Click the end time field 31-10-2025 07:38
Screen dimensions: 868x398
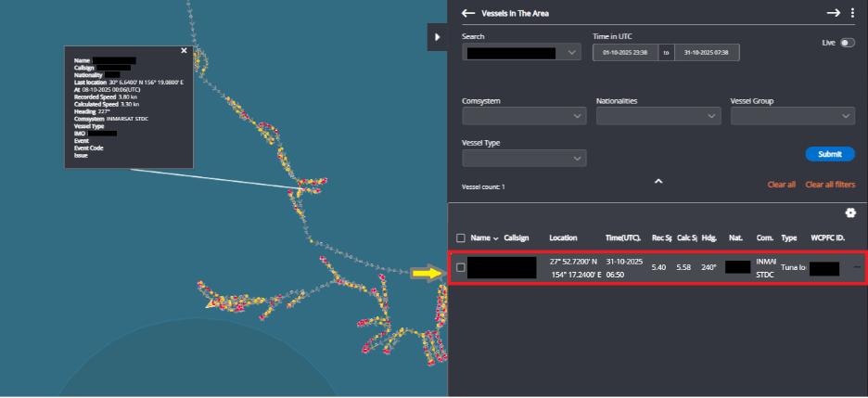pos(707,53)
